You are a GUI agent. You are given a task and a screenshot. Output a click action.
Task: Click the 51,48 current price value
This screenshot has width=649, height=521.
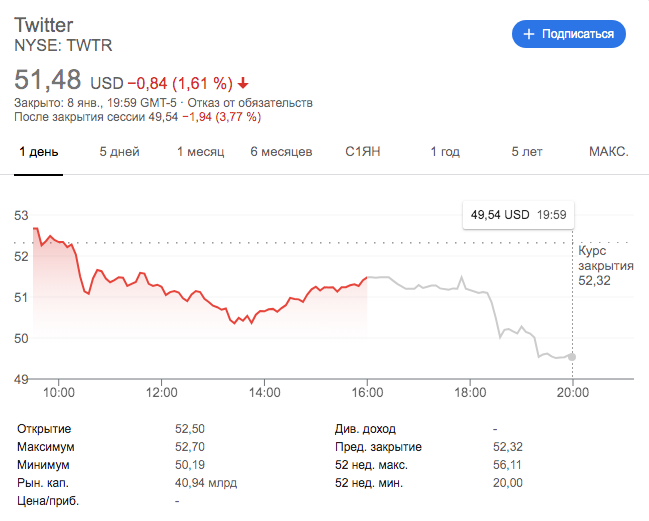point(47,80)
